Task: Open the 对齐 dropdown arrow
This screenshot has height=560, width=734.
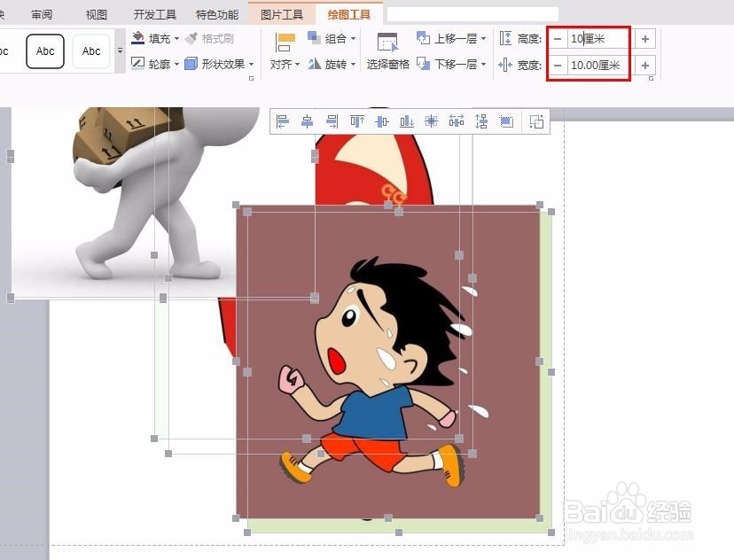Action: pos(297,65)
